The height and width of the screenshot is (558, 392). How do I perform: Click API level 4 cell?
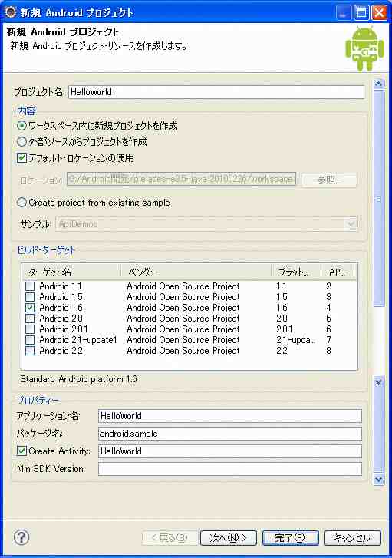328,308
